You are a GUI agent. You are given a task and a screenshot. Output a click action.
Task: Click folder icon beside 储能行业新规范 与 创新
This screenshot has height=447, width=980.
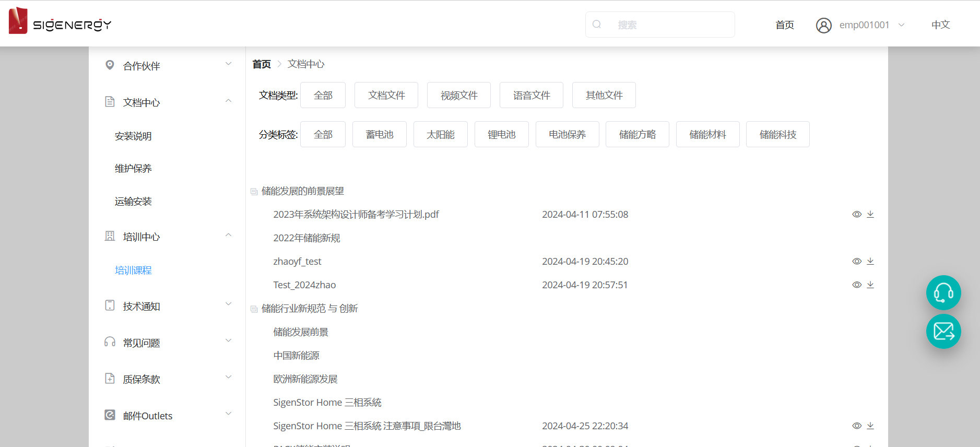click(254, 309)
